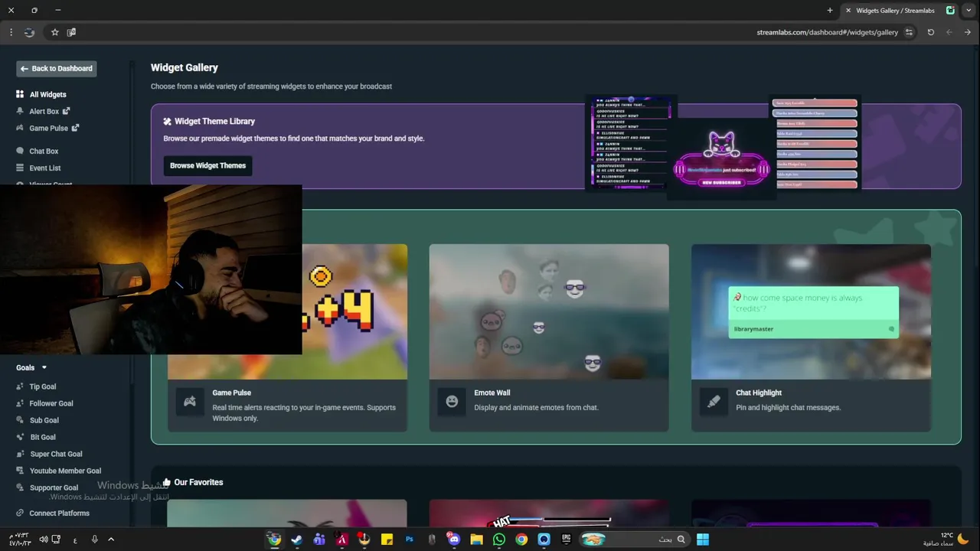Open Discord from the taskbar
Viewport: 980px width, 551px height.
click(454, 540)
